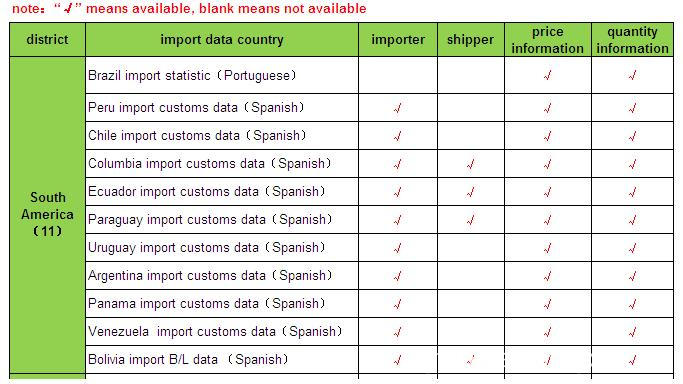The image size is (683, 384).
Task: Click Peru importer checkmark
Action: (x=397, y=108)
